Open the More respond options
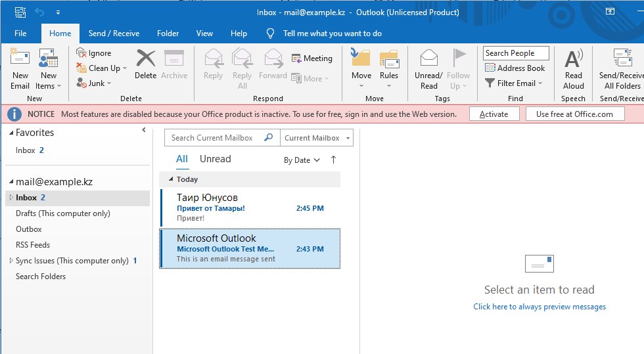 310,78
